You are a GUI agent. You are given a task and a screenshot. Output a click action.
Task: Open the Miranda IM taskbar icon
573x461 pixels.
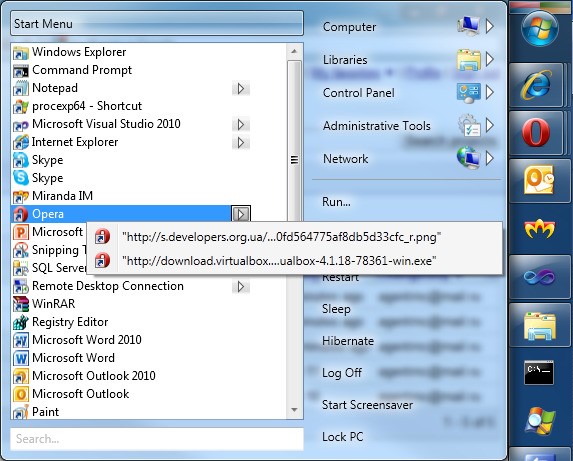pos(539,228)
